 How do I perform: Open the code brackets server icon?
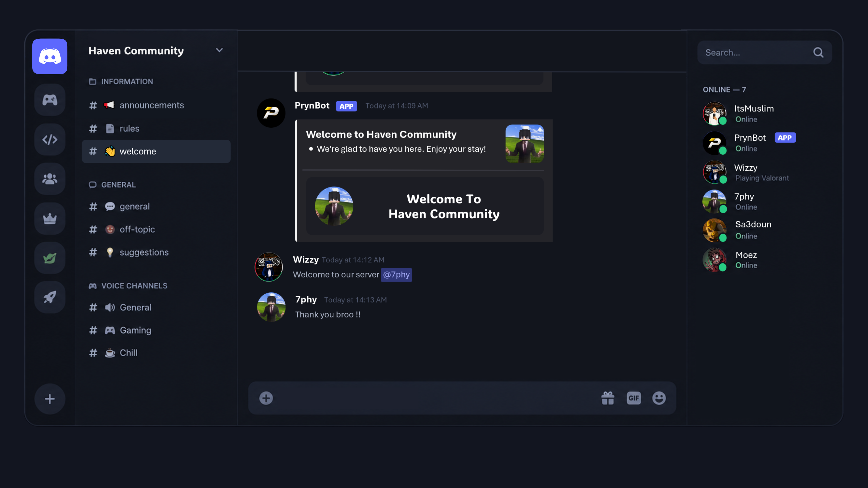[50, 139]
